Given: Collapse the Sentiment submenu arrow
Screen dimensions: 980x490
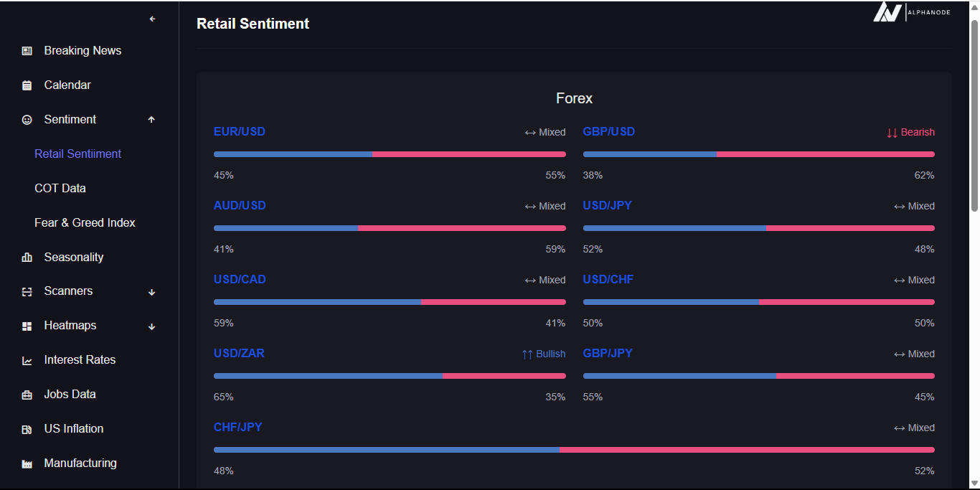Looking at the screenshot, I should click(151, 120).
